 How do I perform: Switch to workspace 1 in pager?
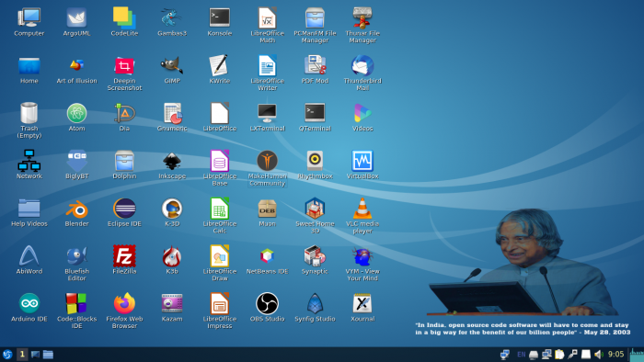pyautogui.click(x=22, y=355)
